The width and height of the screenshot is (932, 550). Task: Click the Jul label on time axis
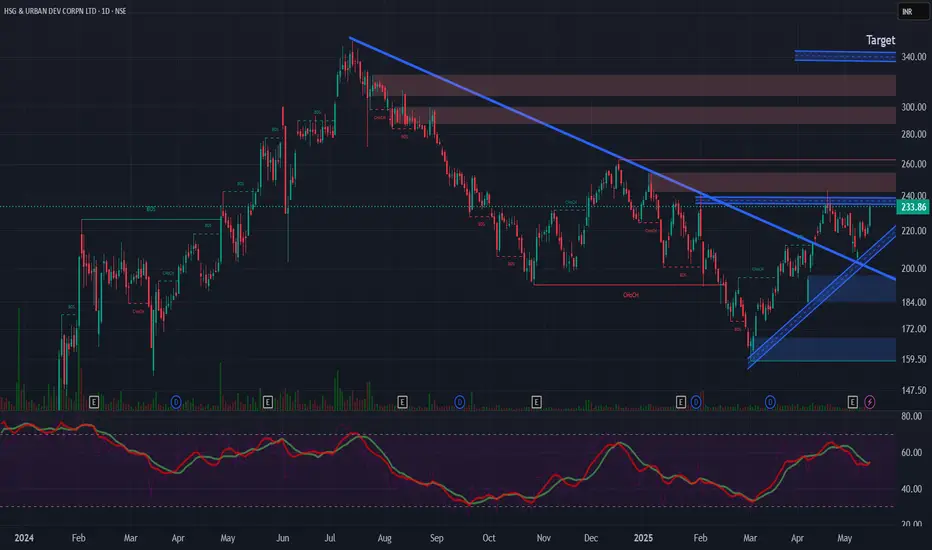330,538
